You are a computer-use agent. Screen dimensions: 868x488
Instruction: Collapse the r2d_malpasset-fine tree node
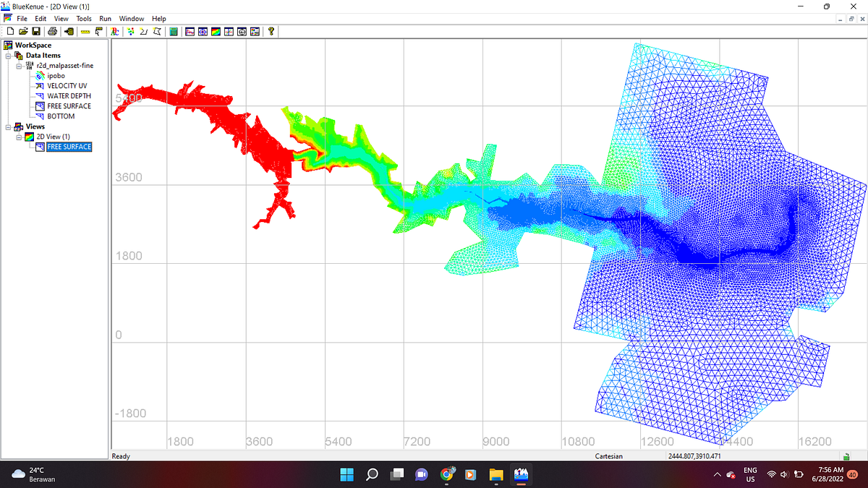click(19, 66)
